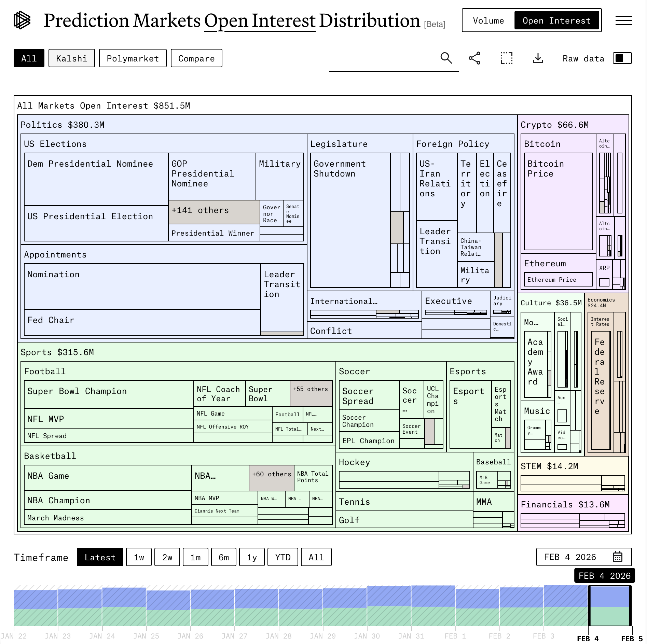The width and height of the screenshot is (647, 644).
Task: Toggle the Raw data switch
Action: coord(622,58)
